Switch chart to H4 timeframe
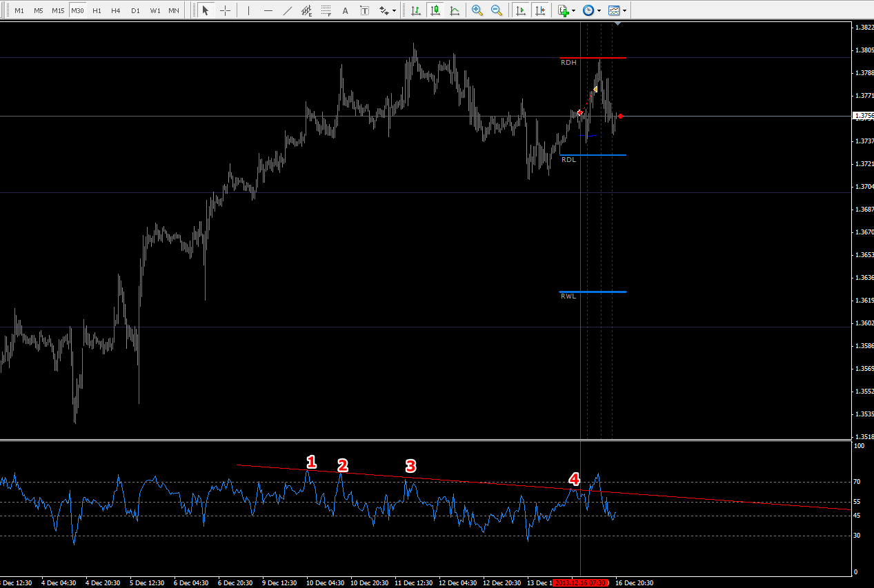874x588 pixels. [x=116, y=10]
